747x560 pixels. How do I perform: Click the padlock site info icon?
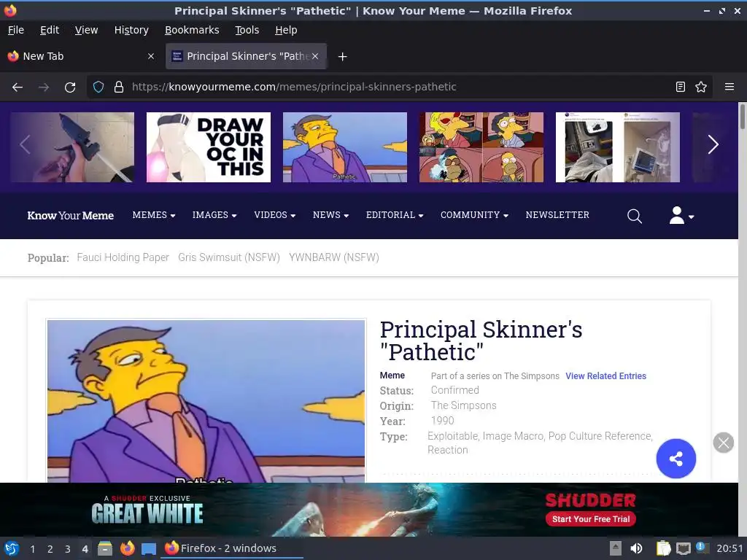coord(119,87)
